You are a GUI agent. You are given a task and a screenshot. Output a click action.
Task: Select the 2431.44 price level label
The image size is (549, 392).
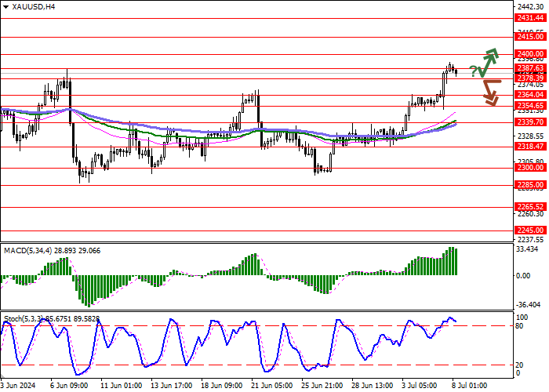[x=530, y=18]
